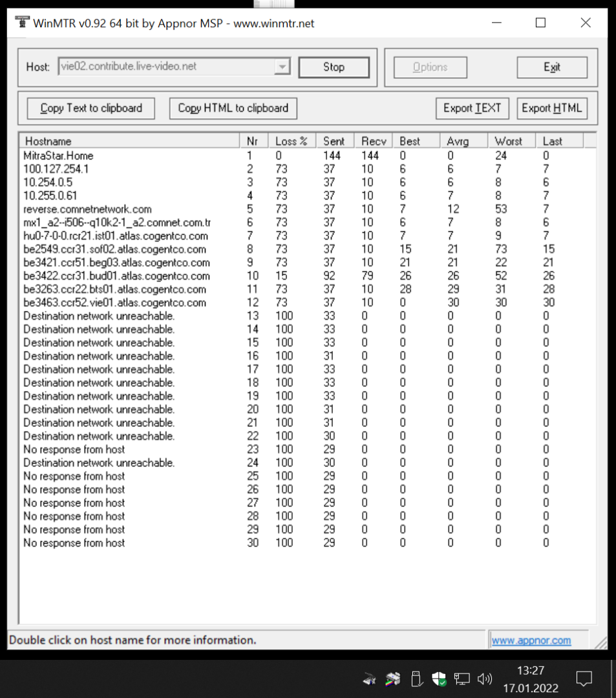616x698 pixels.
Task: Select reverse.comnetnetwork.com row
Action: click(307, 209)
